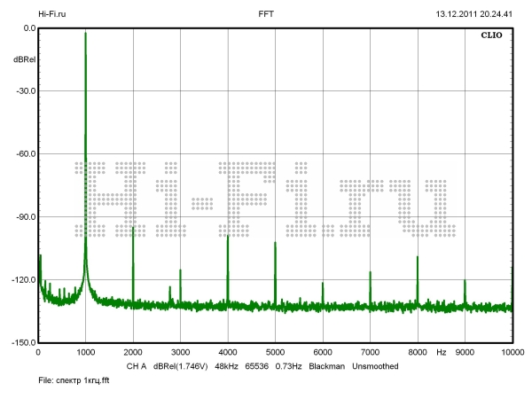Click the CLIO logo in the chart corner

(491, 37)
